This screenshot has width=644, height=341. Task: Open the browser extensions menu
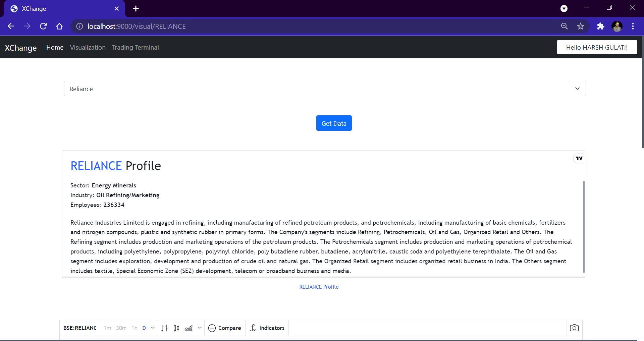(x=601, y=26)
